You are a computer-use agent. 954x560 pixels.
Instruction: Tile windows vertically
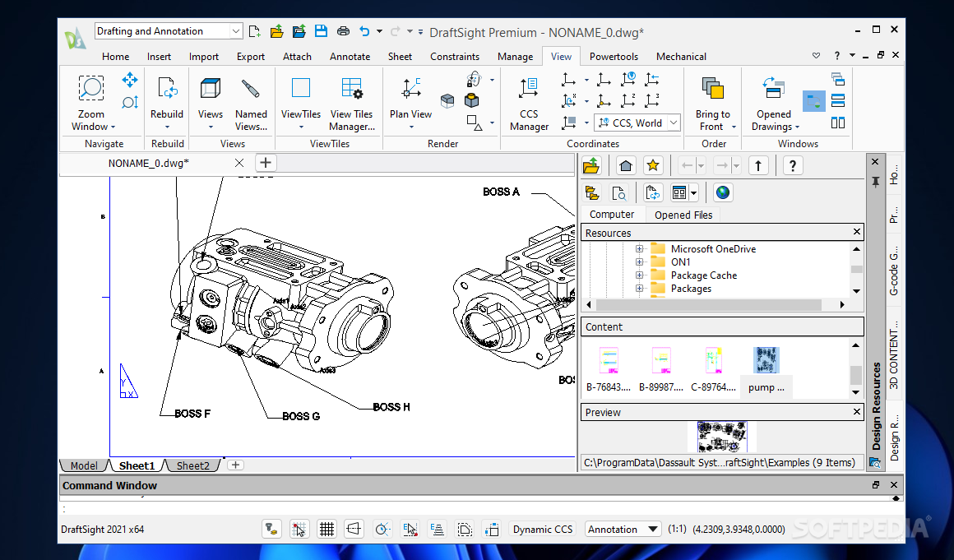(x=838, y=123)
